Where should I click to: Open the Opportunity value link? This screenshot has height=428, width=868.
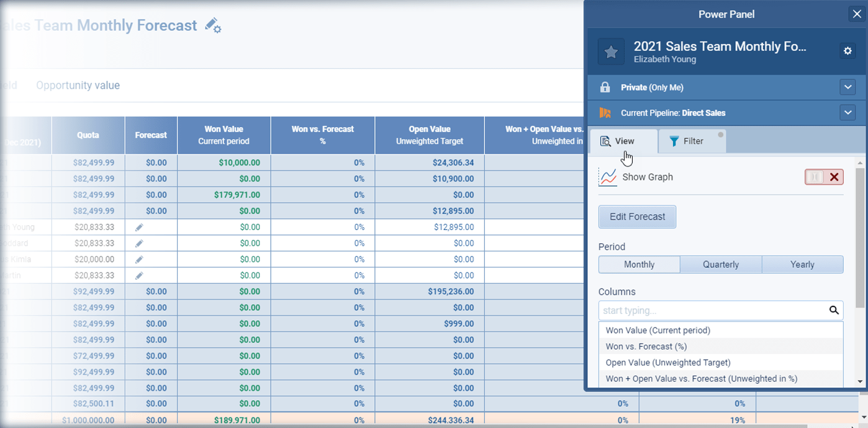(x=78, y=85)
